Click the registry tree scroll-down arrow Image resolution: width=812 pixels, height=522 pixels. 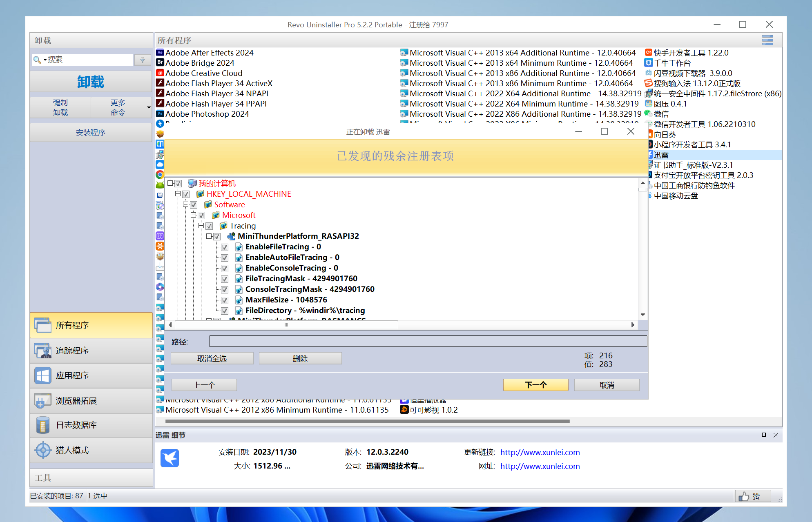[x=643, y=315]
